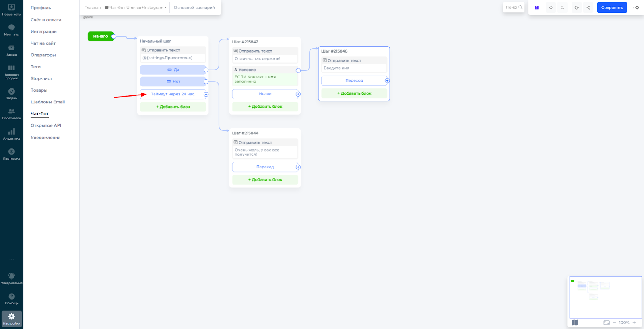Expand the side panel via the gear arrow
Image resolution: width=644 pixels, height=329 pixels.
[x=636, y=8]
